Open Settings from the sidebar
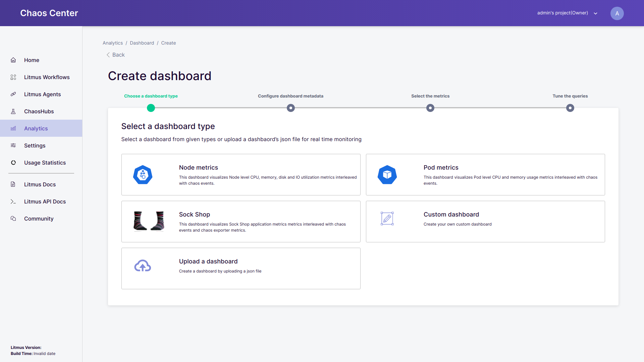 tap(35, 145)
